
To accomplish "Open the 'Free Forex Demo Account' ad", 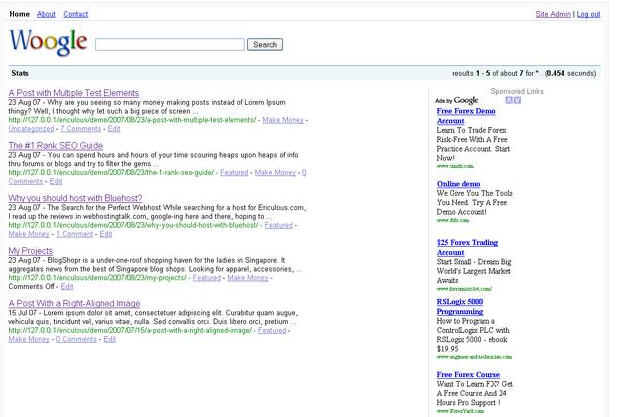I will point(466,116).
